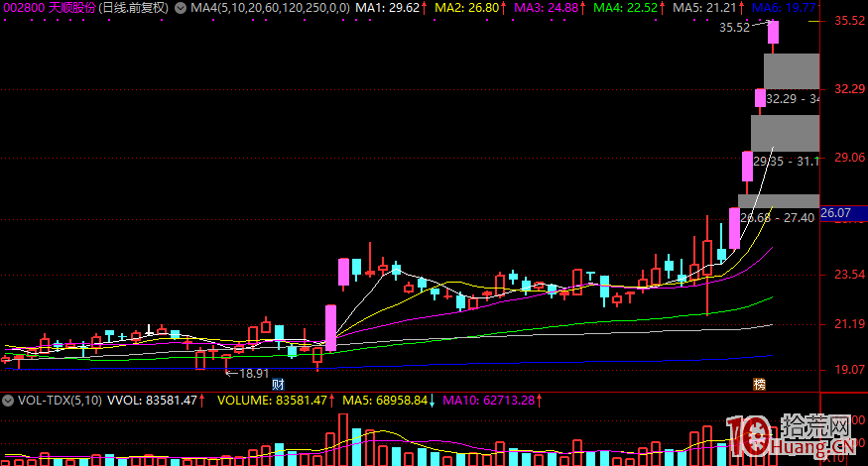868x466 pixels.
Task: Click the lowest gray gap box near 27.40
Action: point(779,201)
